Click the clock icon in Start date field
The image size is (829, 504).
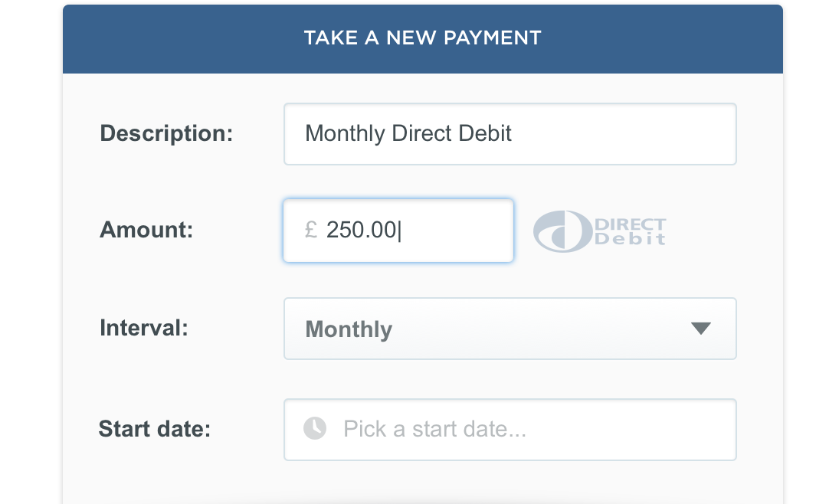pyautogui.click(x=315, y=428)
